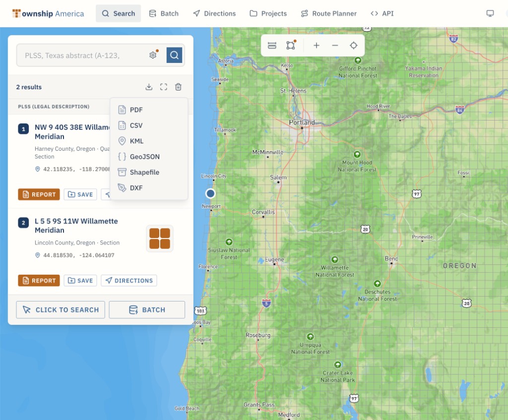Export results as PDF
The image size is (508, 420).
pyautogui.click(x=149, y=110)
